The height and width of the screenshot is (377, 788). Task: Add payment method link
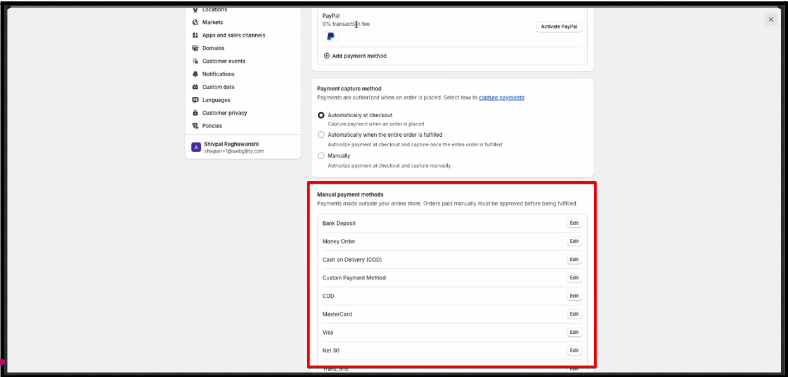tap(359, 56)
